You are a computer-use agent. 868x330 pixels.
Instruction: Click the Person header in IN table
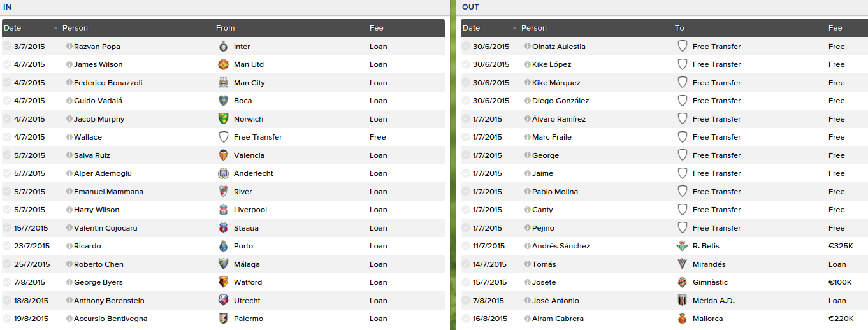pyautogui.click(x=75, y=28)
